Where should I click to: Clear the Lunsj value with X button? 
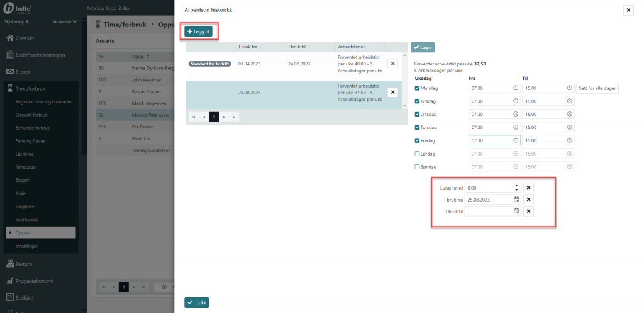click(529, 188)
